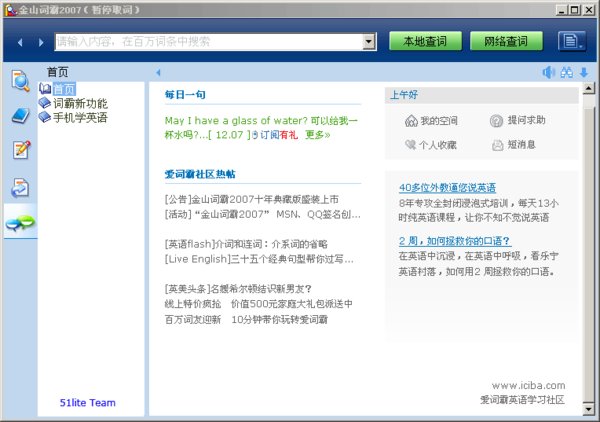Open post [Live English]三十五个经典句型
Screen dimensions: 600x422
[259, 259]
